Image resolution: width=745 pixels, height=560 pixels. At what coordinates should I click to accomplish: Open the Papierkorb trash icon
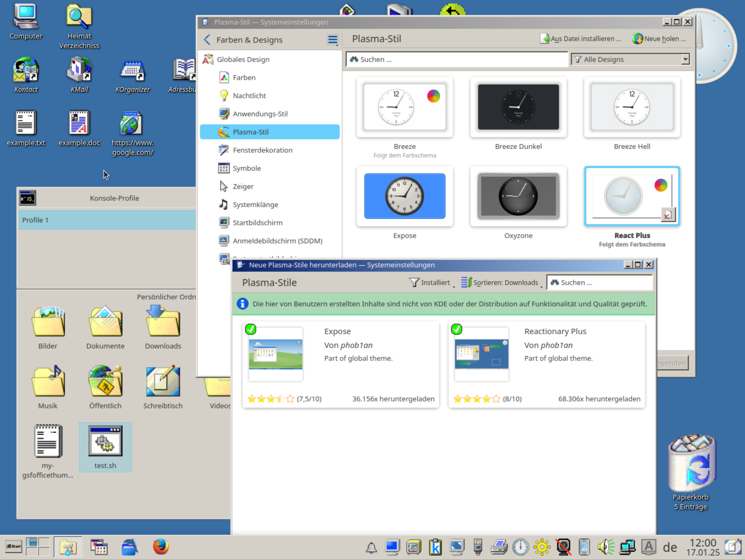pos(691,472)
